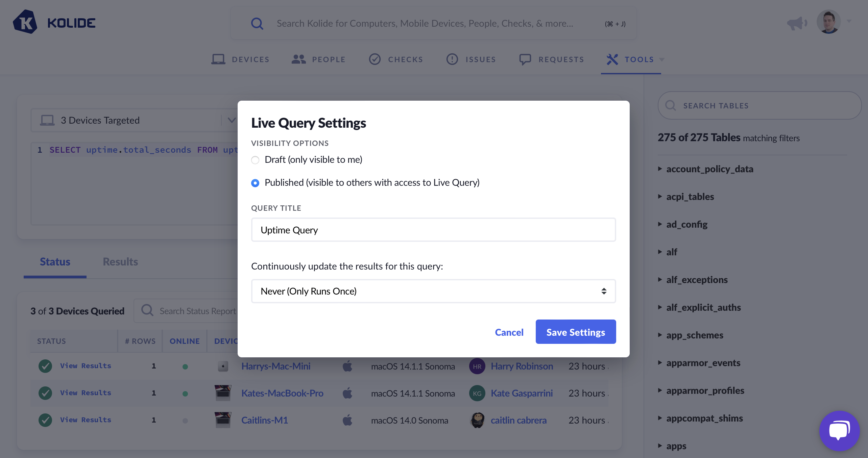
Task: Click the Kolide logo icon
Action: 25,22
